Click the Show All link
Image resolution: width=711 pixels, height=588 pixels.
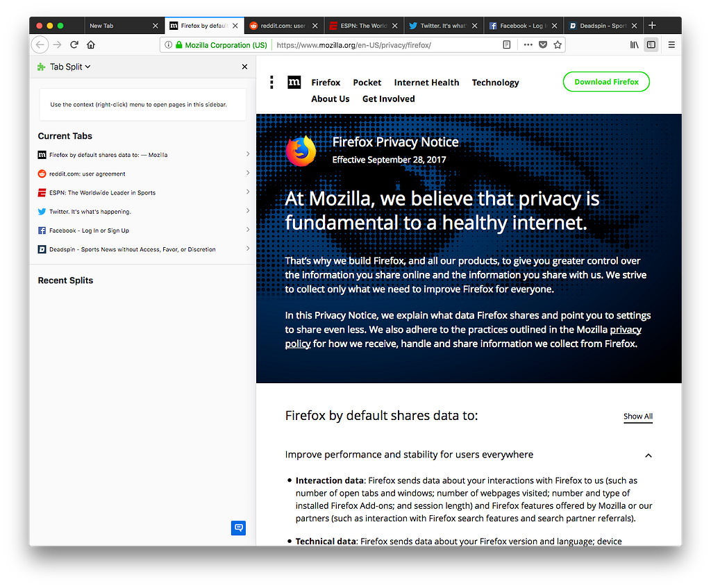638,416
